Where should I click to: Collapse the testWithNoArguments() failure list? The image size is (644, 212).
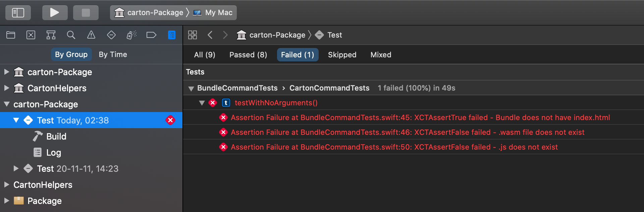point(202,103)
